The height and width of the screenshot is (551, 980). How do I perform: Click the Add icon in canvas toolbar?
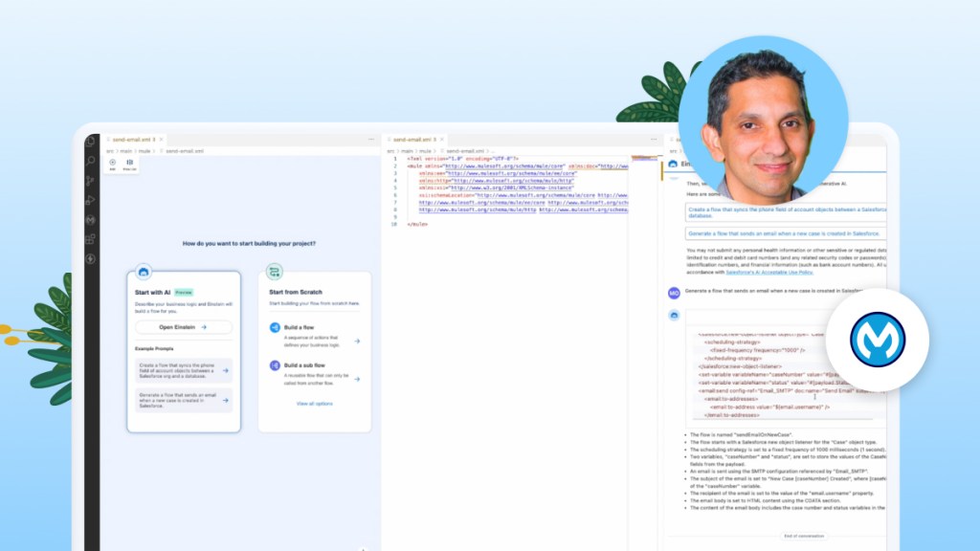coord(112,164)
